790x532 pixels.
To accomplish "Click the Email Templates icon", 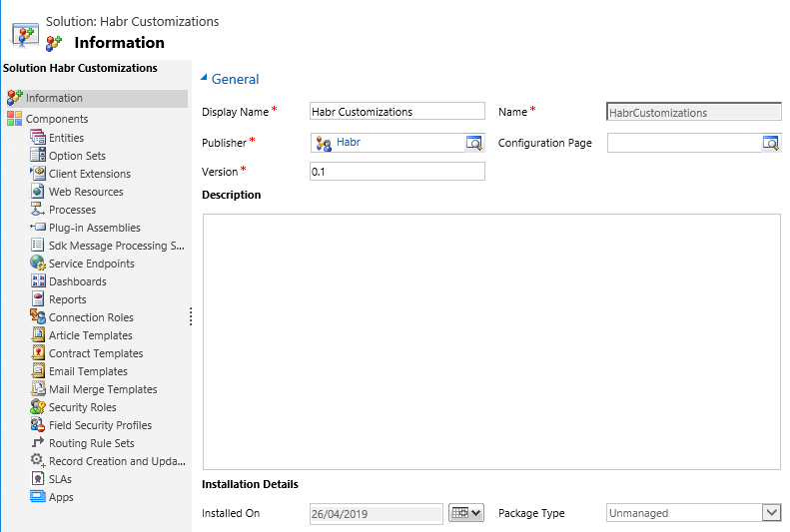I will (x=38, y=371).
